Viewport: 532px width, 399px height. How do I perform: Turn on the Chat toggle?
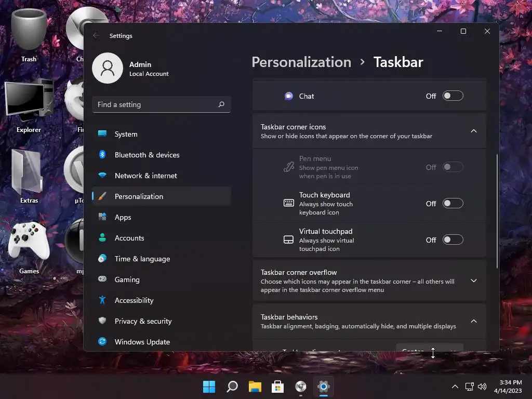(x=453, y=96)
